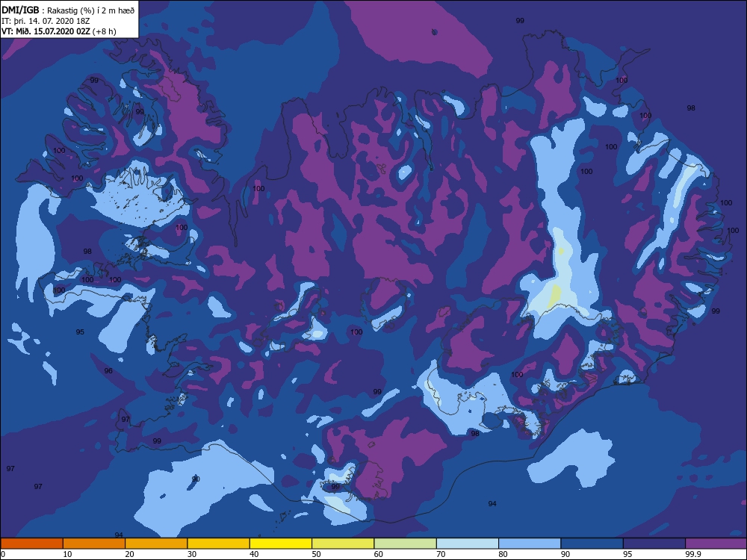Viewport: 747px width, 560px height.
Task: Click the "DMI/IGB" title text
Action: click(x=20, y=10)
